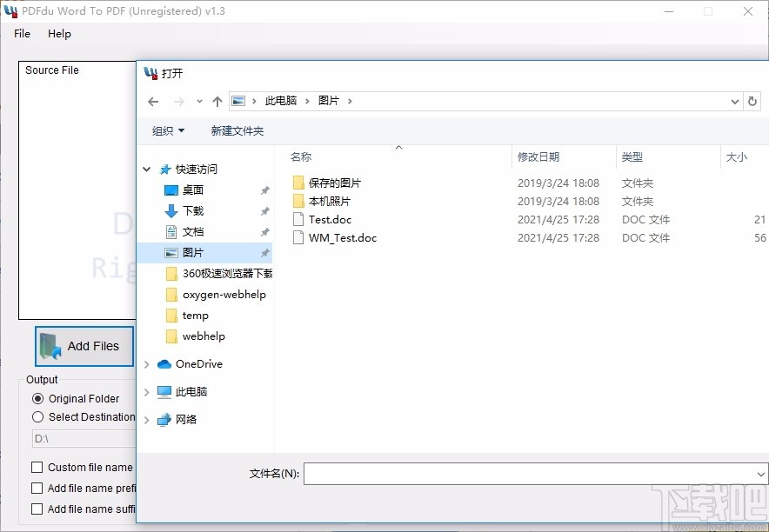Click the Add Files button
769x532 pixels.
tap(84, 346)
